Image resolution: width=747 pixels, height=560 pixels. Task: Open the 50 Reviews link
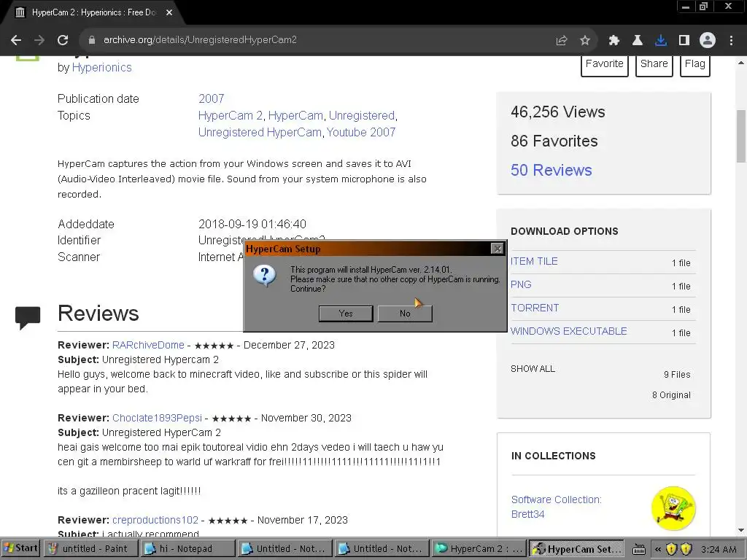point(551,170)
